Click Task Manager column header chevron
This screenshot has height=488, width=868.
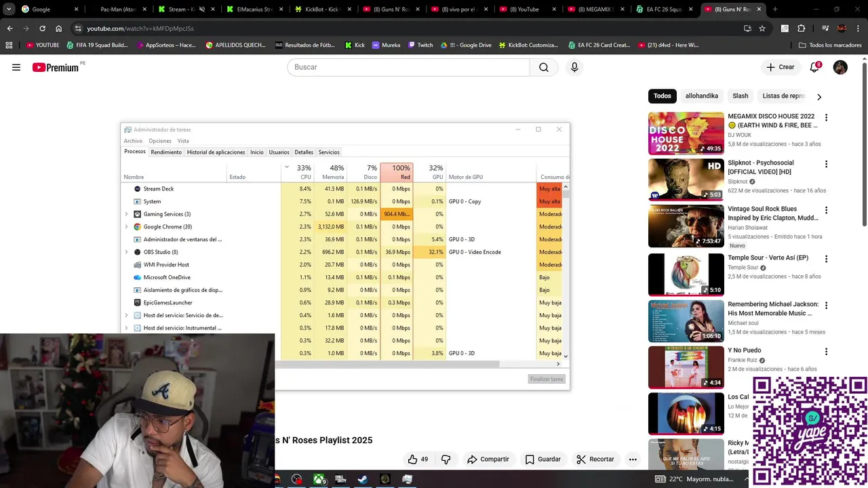coord(286,167)
